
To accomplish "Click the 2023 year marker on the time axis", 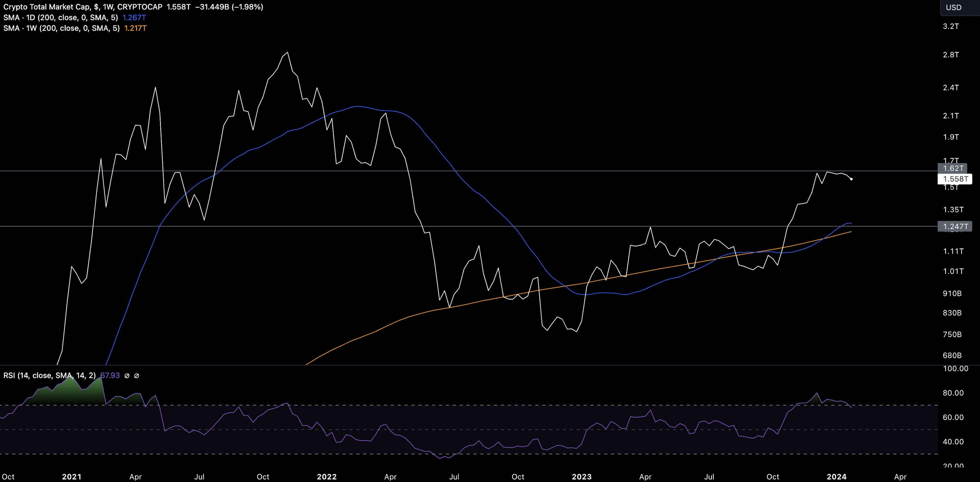I will click(x=581, y=477).
